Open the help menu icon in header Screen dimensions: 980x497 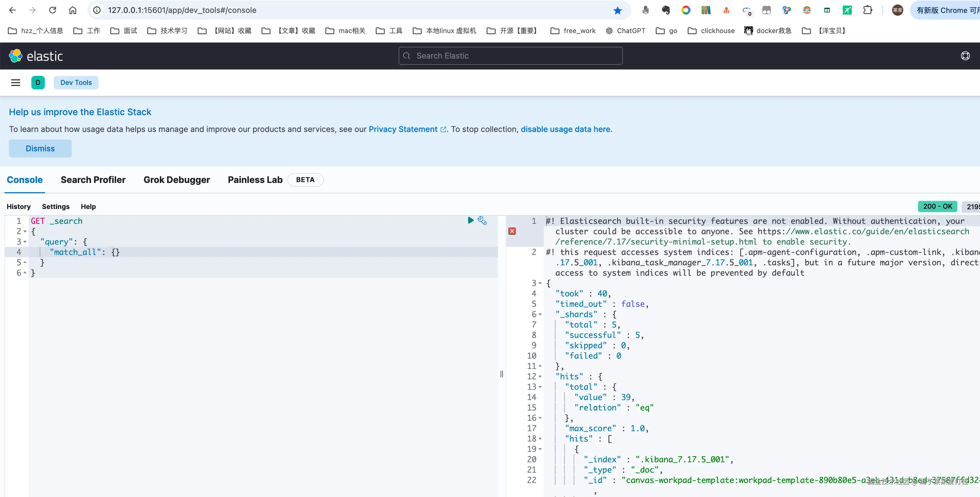click(965, 56)
